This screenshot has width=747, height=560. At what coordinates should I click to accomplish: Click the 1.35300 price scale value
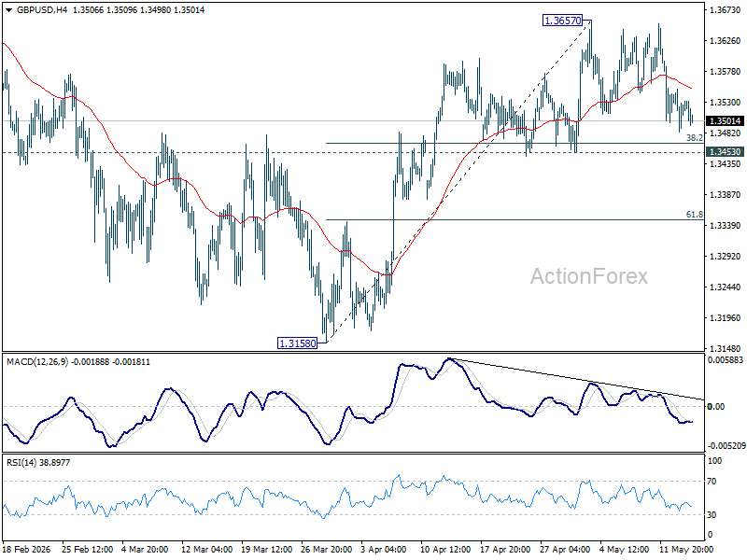point(726,103)
